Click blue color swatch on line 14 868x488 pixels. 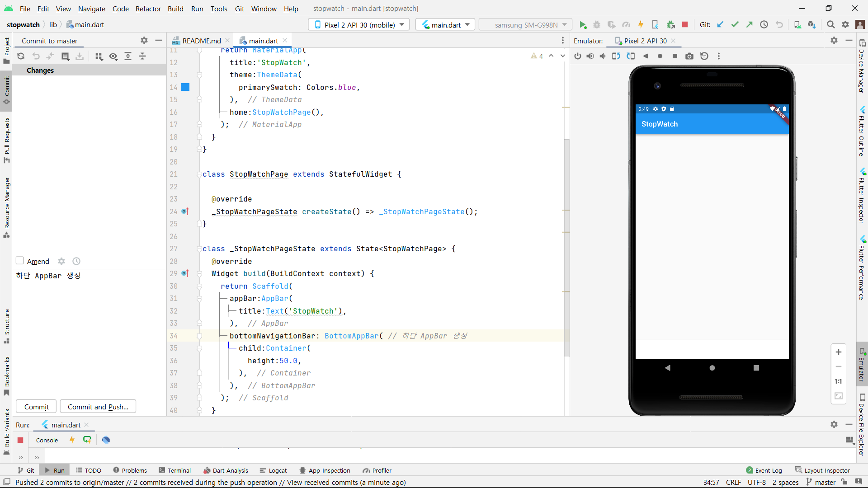pos(185,87)
